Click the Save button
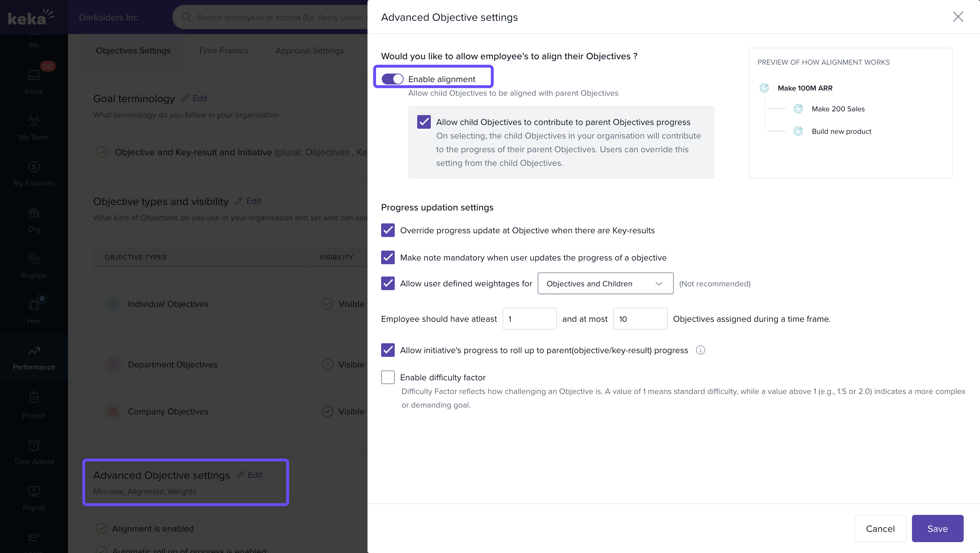 click(937, 528)
